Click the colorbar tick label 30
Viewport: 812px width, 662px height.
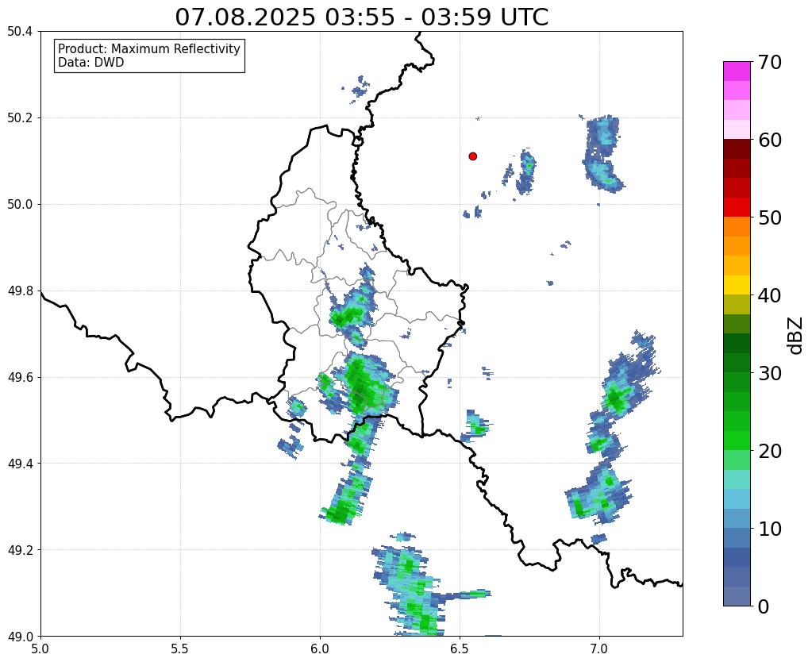click(770, 373)
